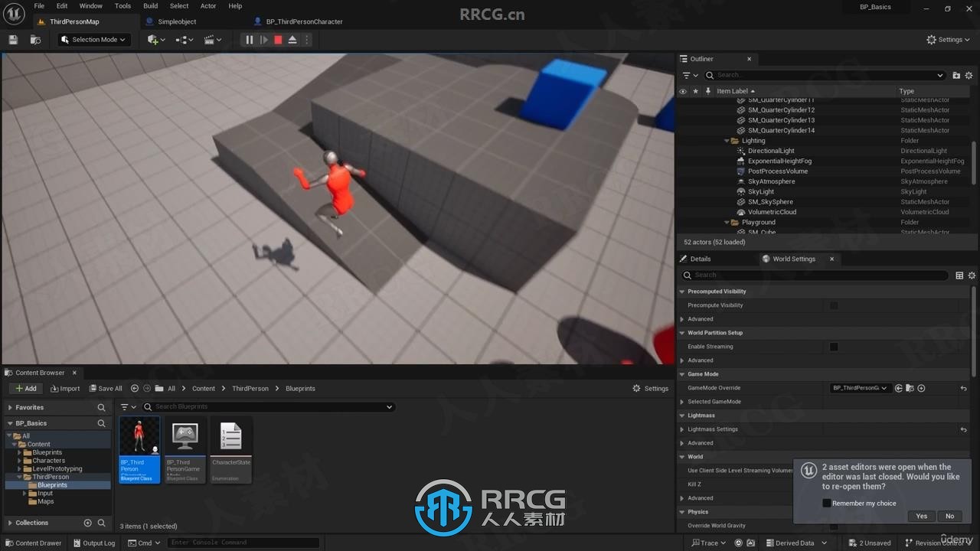Screen dimensions: 980x551
Task: Click Yes to re-open asset editors
Action: click(x=922, y=516)
